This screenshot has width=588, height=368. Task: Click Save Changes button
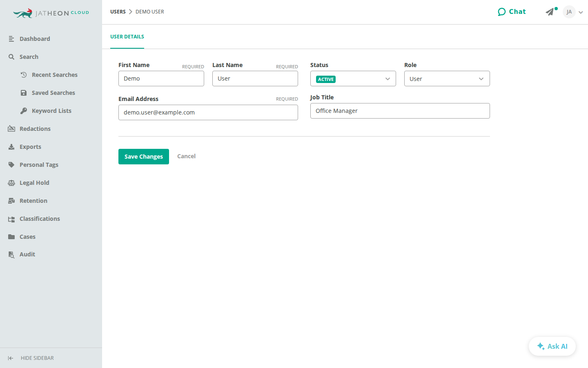pos(144,157)
